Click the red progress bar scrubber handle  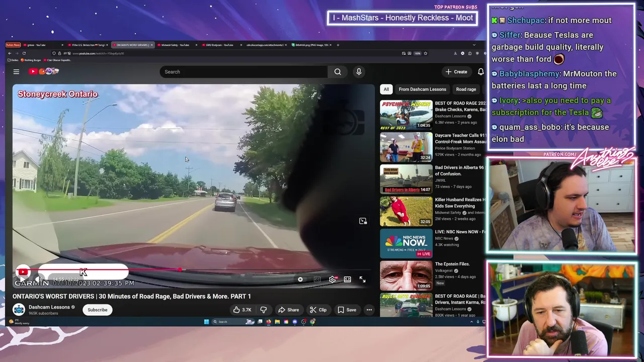[180, 270]
